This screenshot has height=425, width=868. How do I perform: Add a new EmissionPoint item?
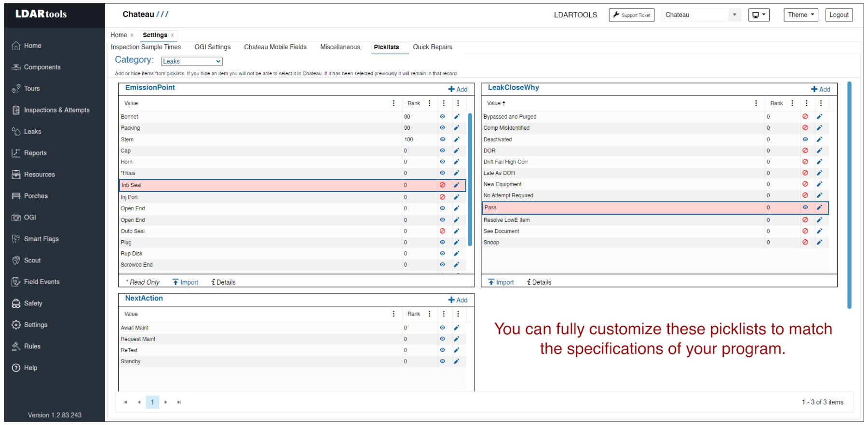[458, 89]
